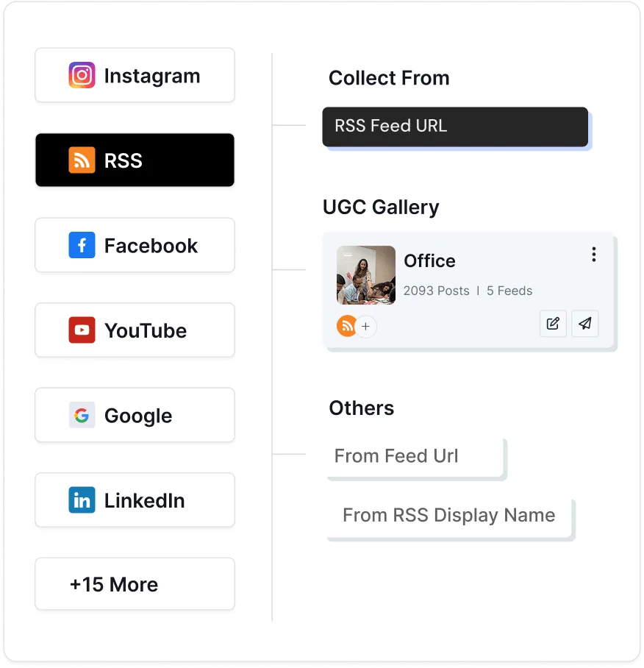Choose From Feed Url option
This screenshot has width=644, height=668.
point(415,456)
